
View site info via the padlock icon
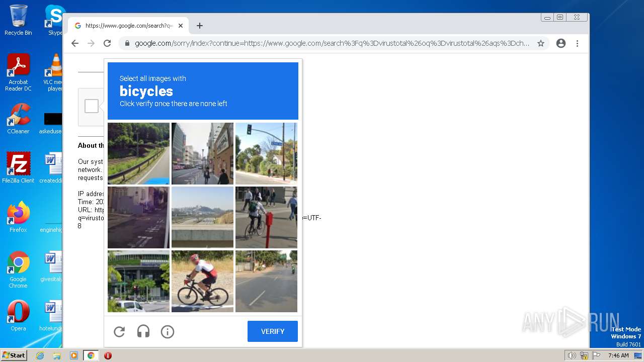(x=127, y=43)
